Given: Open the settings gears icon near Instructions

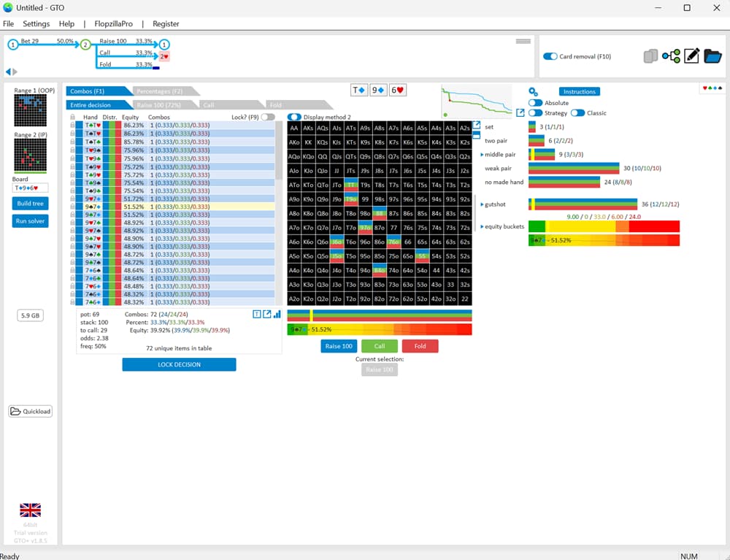Looking at the screenshot, I should [x=533, y=92].
